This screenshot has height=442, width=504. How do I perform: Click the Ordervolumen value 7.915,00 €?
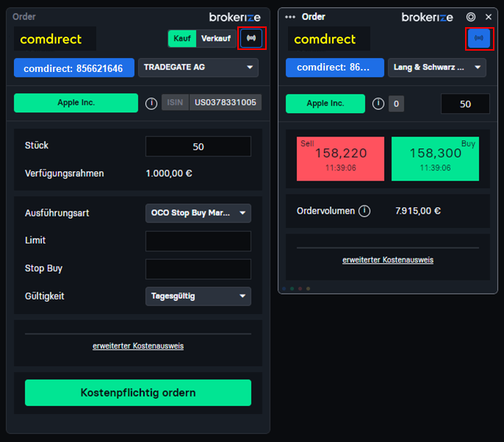click(418, 211)
